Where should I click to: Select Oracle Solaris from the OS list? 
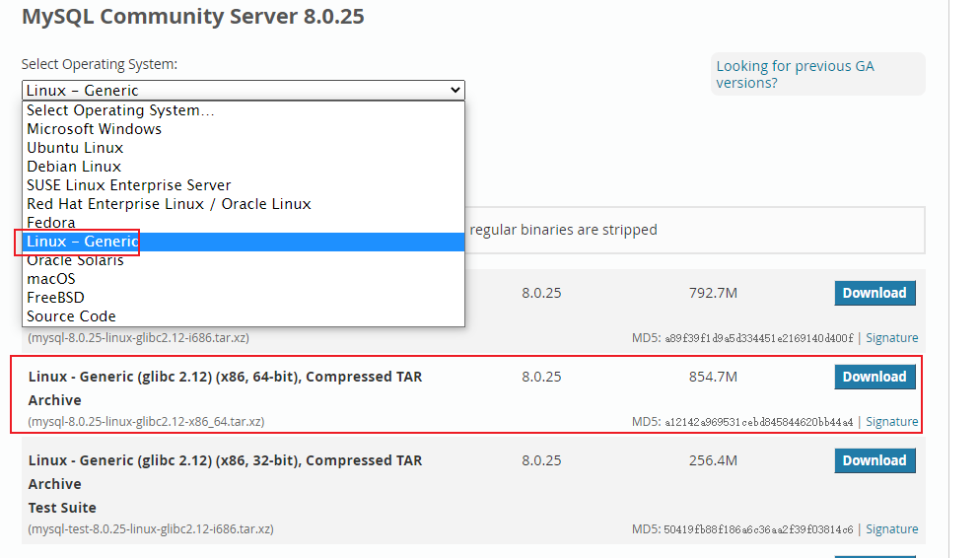(x=244, y=260)
